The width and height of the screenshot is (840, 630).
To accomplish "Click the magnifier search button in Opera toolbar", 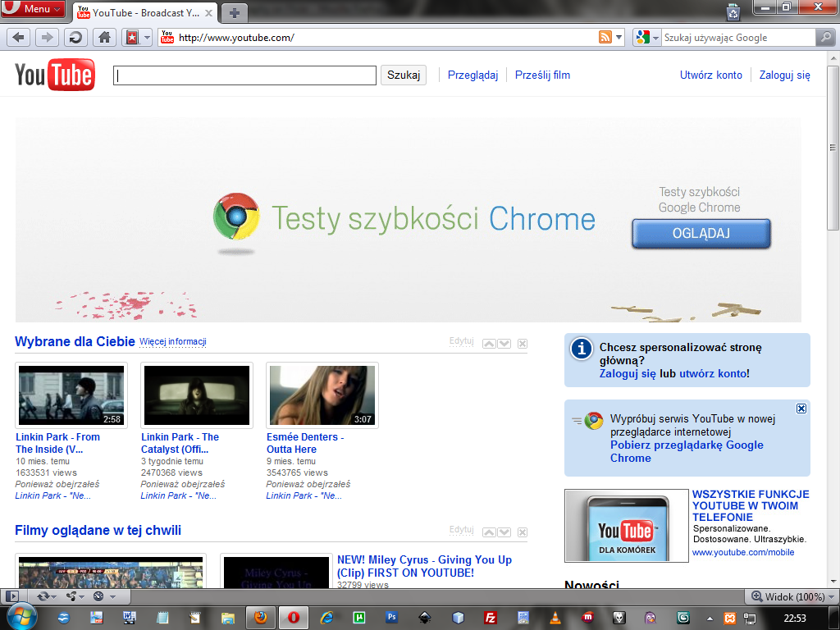I will [x=825, y=38].
